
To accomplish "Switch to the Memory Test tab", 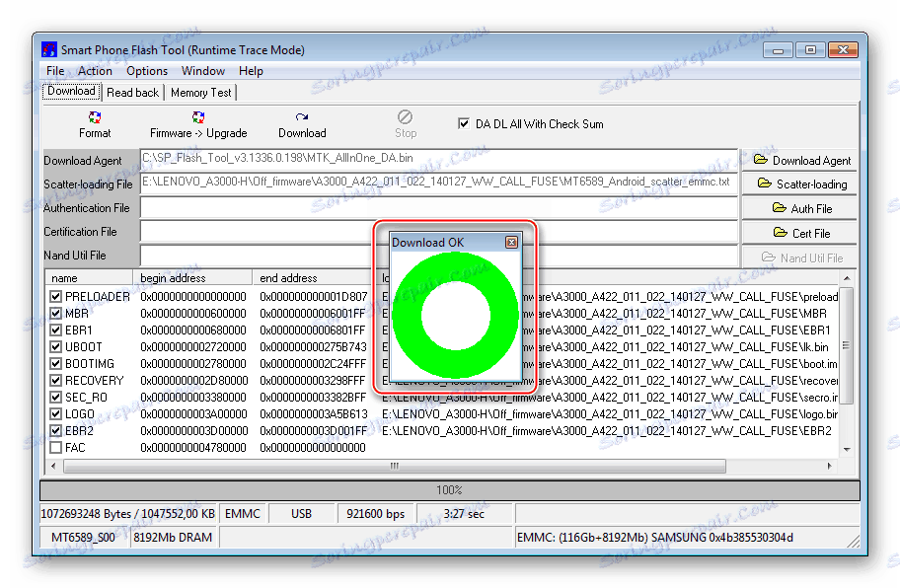I will [201, 93].
